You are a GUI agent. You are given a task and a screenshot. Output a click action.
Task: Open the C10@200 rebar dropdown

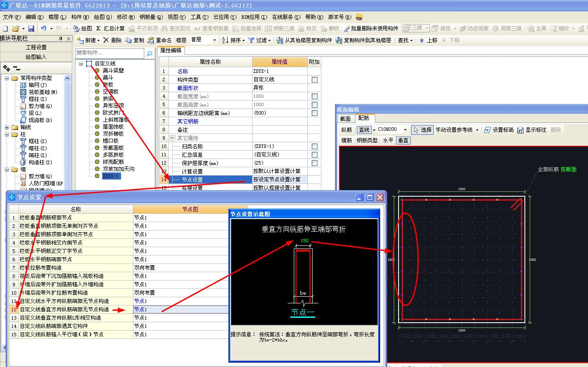[406, 130]
